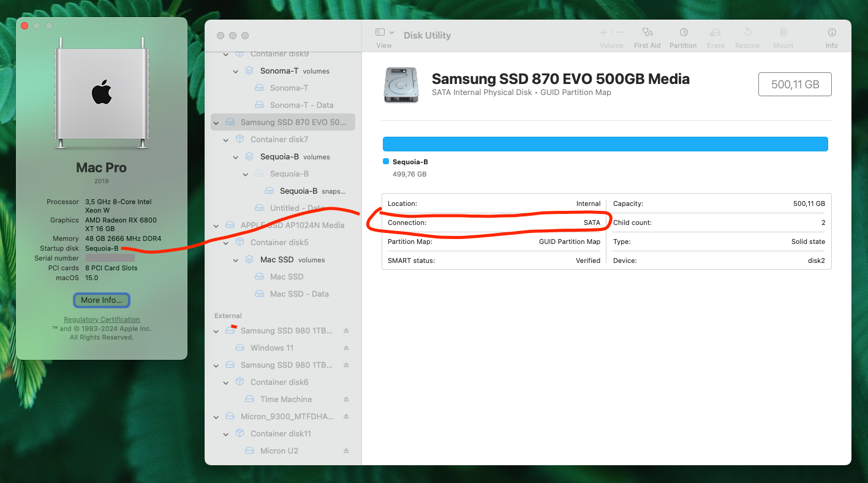Click the Samsung SSD 870 EVO large disk icon

coord(401,85)
